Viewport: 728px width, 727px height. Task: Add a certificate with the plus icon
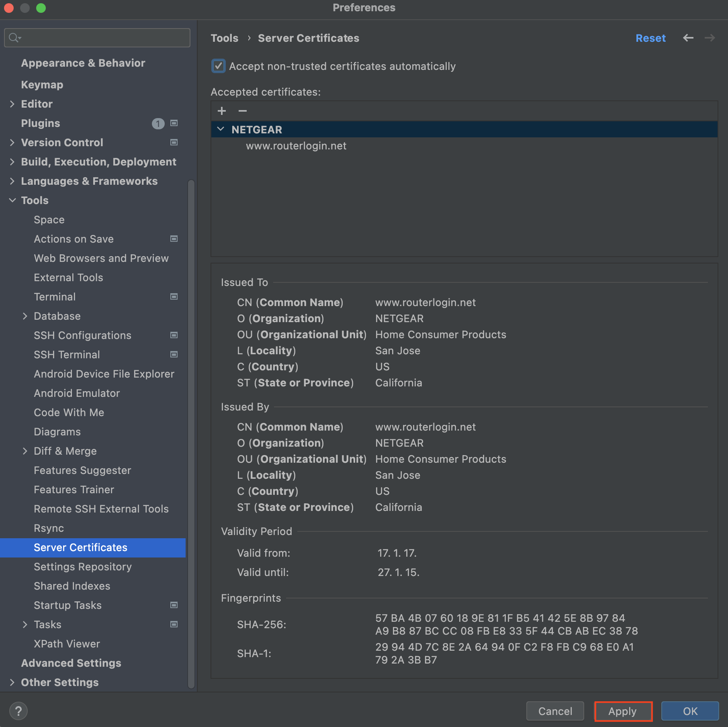coord(222,111)
